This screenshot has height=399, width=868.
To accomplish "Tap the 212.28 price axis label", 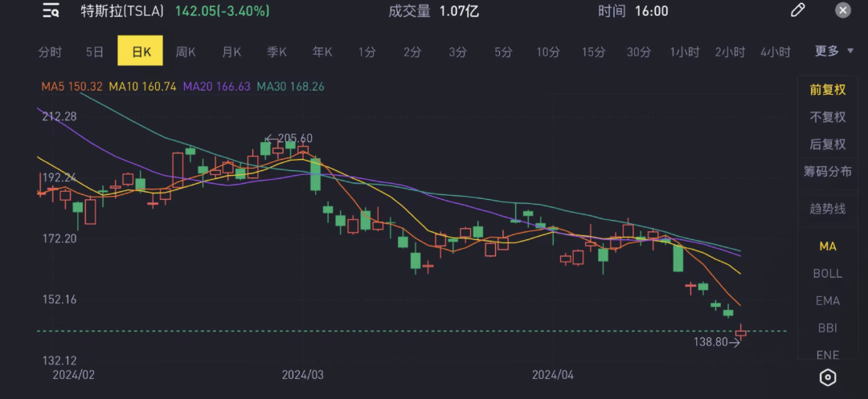I will (58, 116).
